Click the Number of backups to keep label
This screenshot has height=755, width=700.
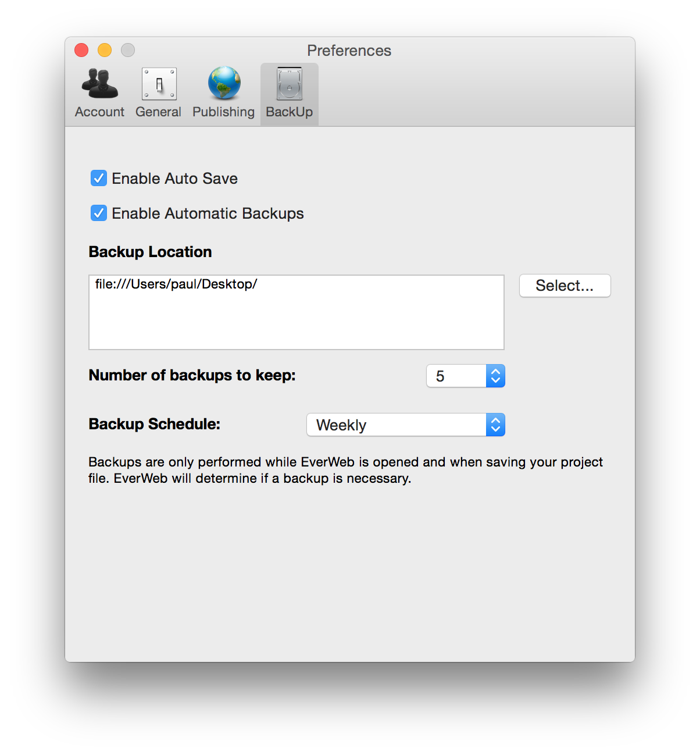(192, 375)
